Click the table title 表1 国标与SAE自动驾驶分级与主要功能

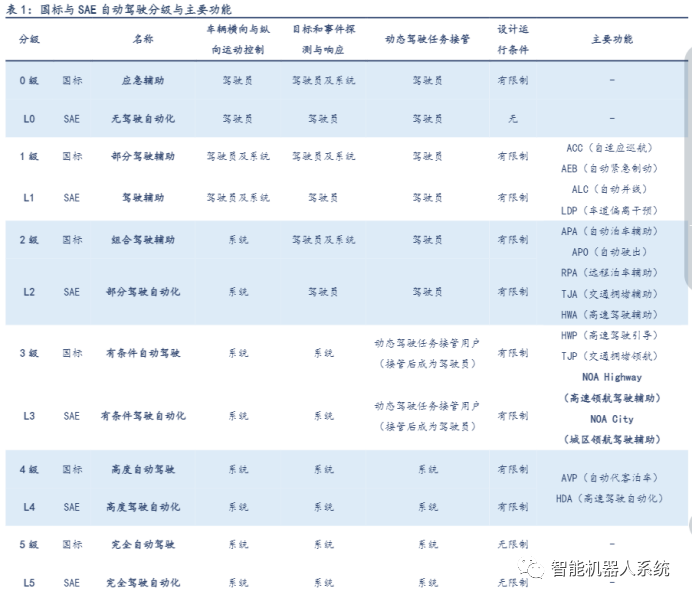point(119,9)
